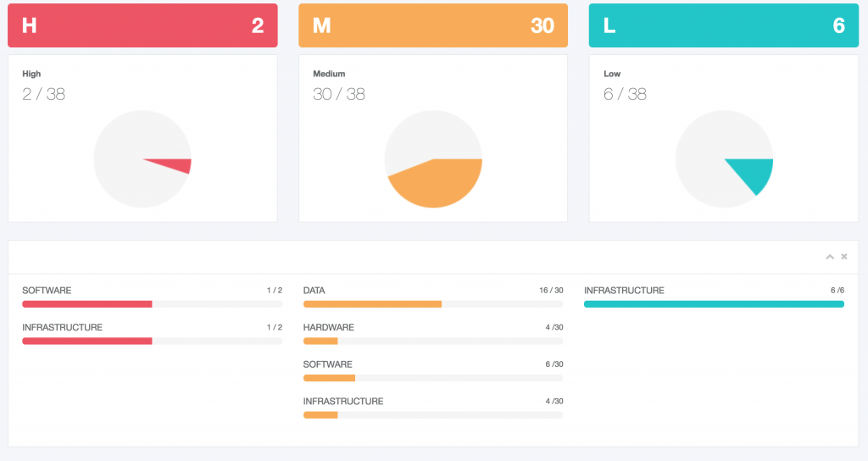Click the '4 /30' value for HARDWARE

(x=554, y=327)
